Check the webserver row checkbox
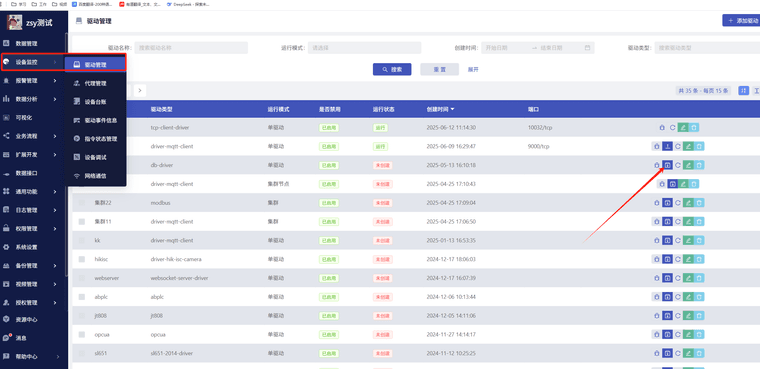Viewport: 760px width, 369px height. [81, 278]
